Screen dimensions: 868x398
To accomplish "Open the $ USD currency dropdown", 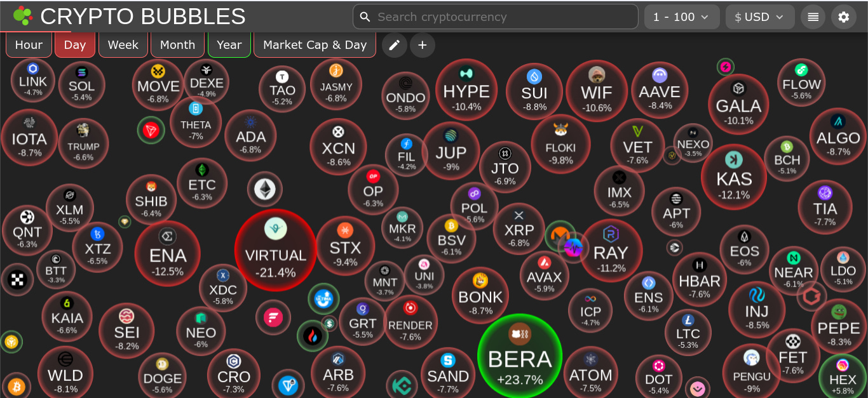I will click(760, 17).
